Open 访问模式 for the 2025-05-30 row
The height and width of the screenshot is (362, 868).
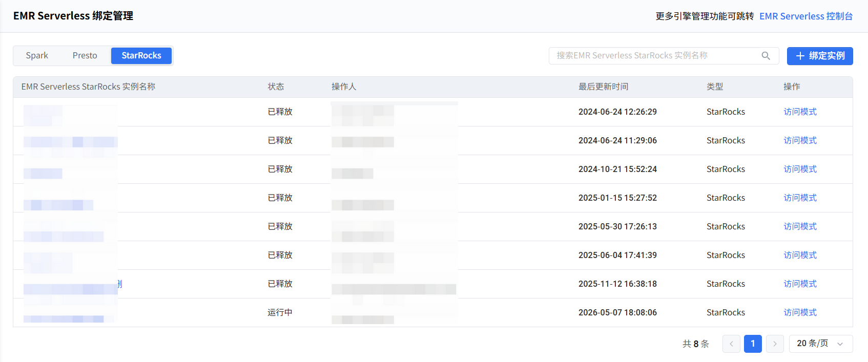tap(800, 226)
